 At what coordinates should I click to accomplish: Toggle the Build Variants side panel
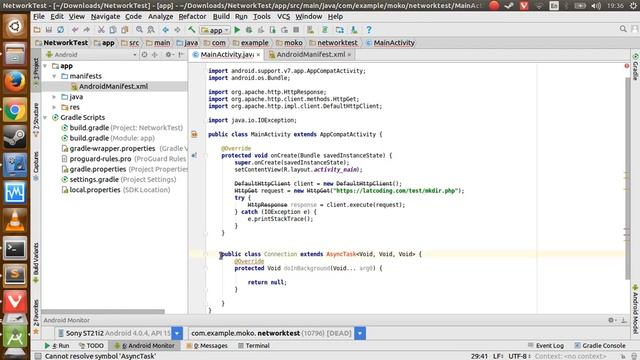36,262
